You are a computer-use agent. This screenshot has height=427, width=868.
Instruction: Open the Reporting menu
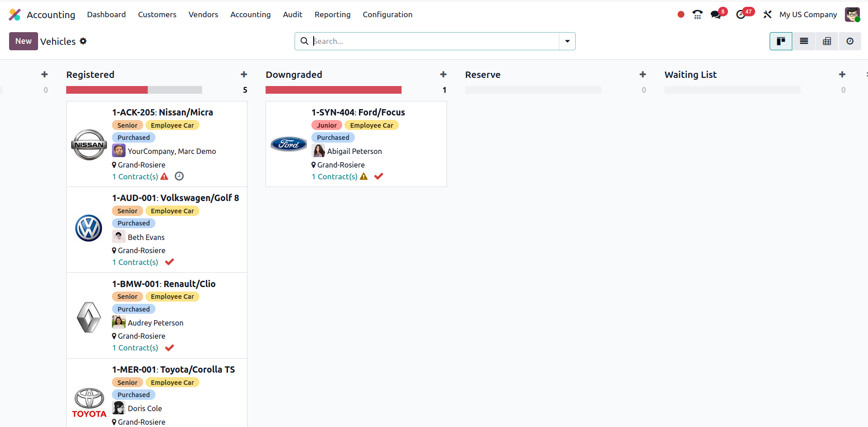click(332, 14)
